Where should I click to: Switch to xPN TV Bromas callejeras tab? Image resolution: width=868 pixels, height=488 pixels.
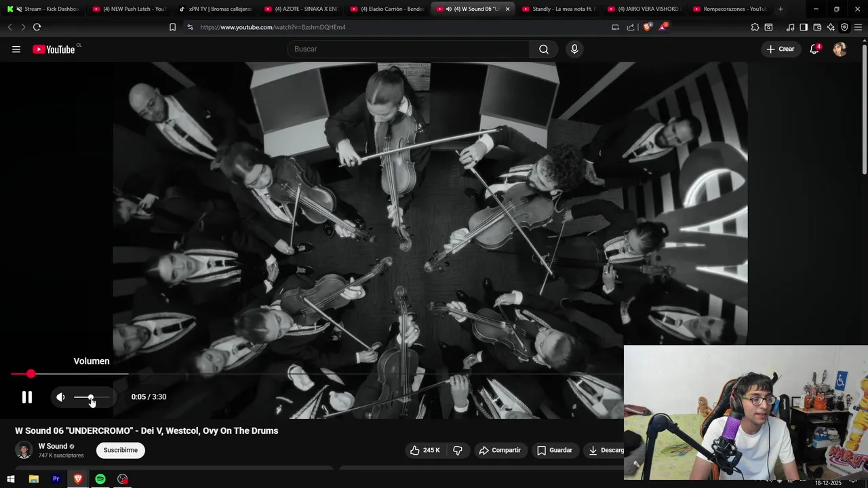tap(215, 9)
